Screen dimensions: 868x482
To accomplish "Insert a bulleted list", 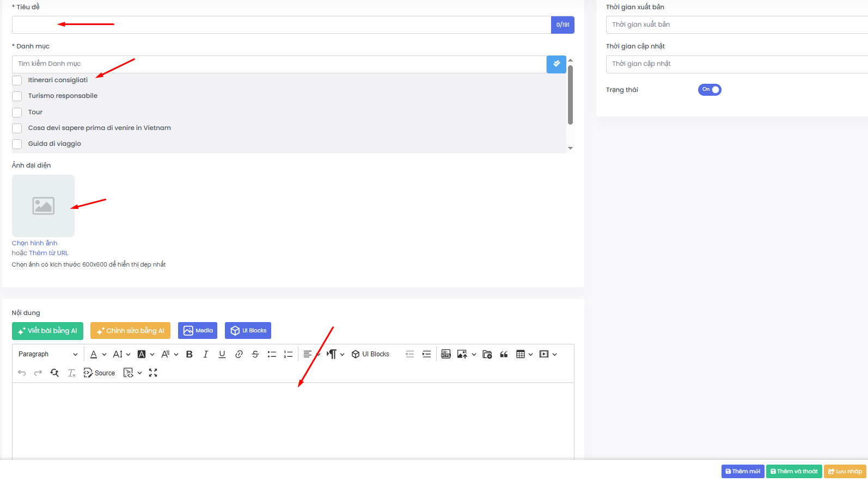I will point(272,354).
